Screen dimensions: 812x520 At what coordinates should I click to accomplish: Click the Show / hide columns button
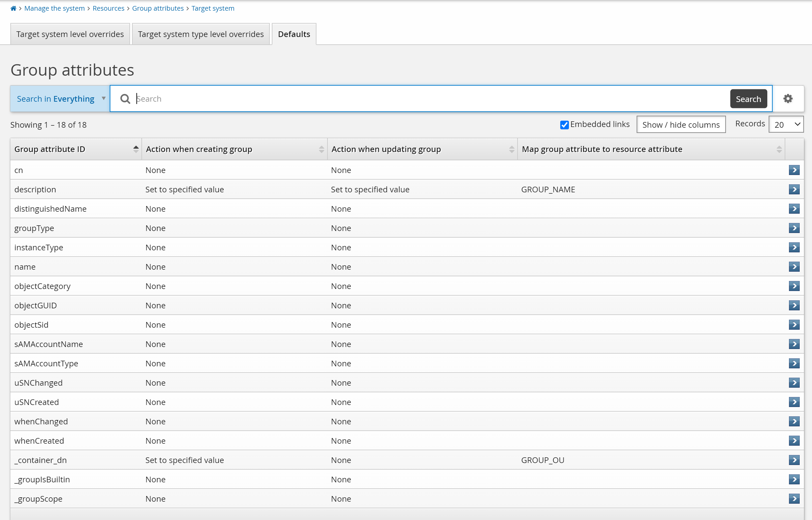pyautogui.click(x=681, y=125)
